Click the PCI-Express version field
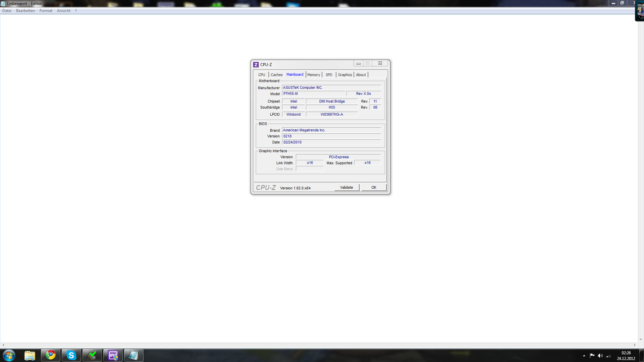 pos(338,157)
